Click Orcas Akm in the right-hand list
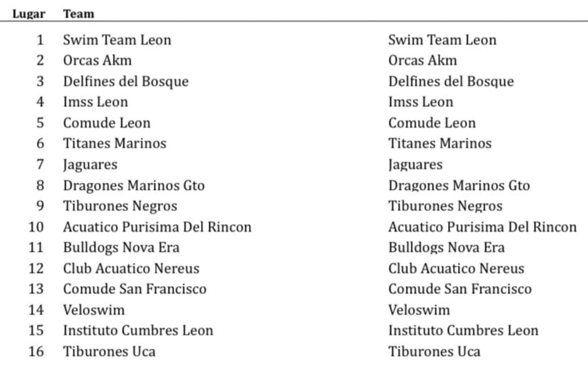The width and height of the screenshot is (588, 384). 422,60
